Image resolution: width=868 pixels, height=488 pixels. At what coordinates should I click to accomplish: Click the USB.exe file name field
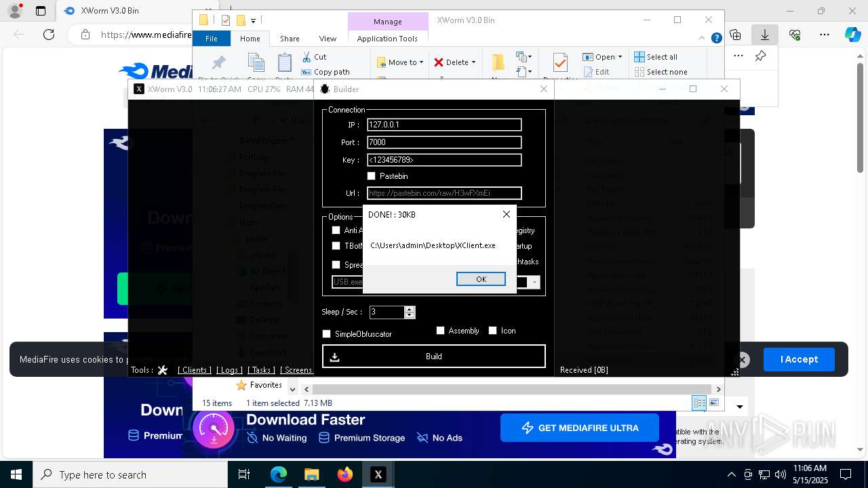tap(347, 282)
